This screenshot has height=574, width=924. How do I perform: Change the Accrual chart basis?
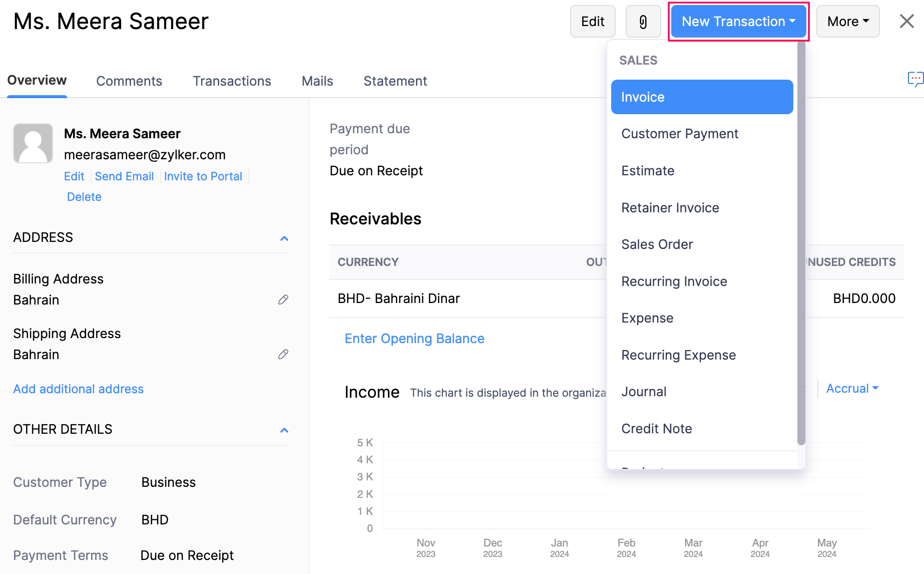tap(852, 389)
